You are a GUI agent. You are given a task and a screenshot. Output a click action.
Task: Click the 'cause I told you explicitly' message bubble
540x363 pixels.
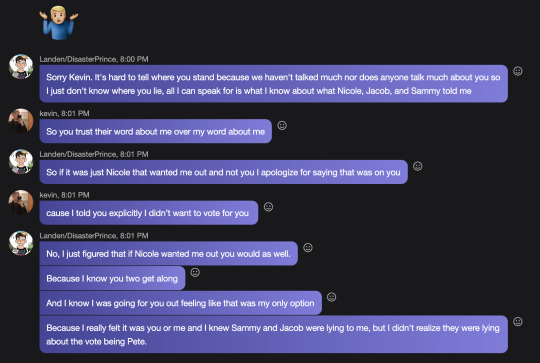coord(149,213)
